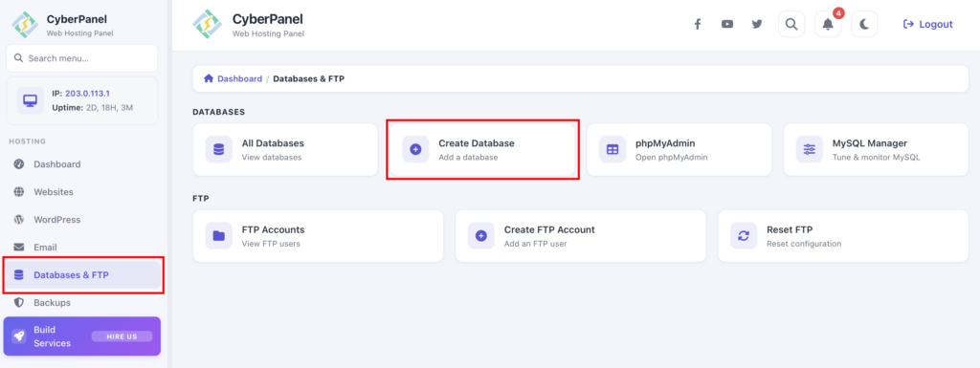Viewport: 980px width, 368px height.
Task: Click the 'View FTP users' subtitle
Action: [x=271, y=243]
